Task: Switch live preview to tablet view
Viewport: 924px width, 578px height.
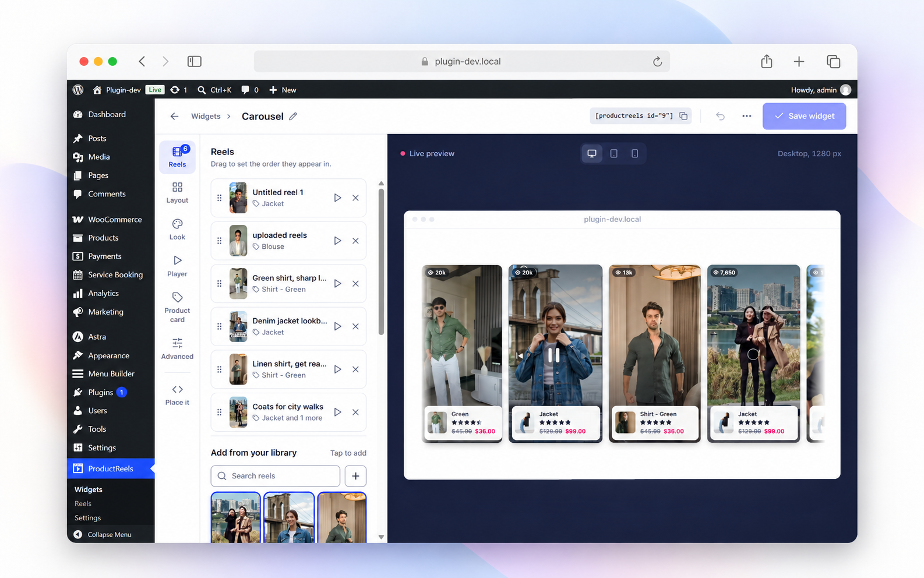Action: tap(613, 153)
